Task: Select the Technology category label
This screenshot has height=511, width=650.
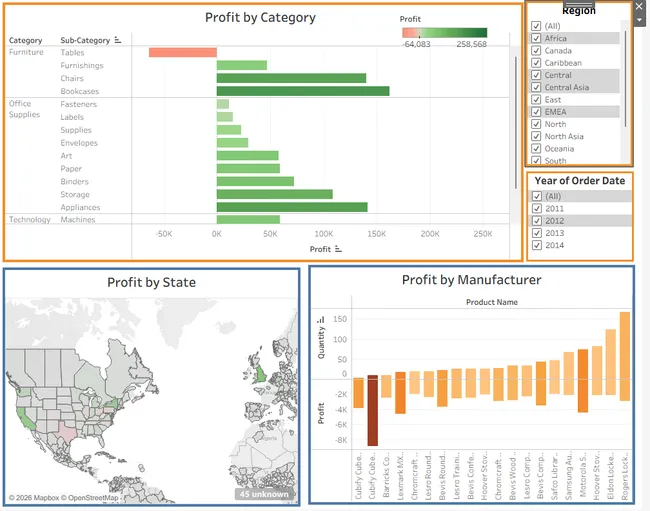Action: click(30, 219)
